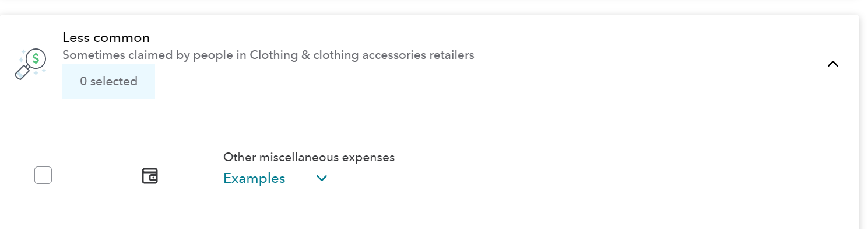
Task: Click the Other miscellaneous expenses label
Action: pos(309,157)
